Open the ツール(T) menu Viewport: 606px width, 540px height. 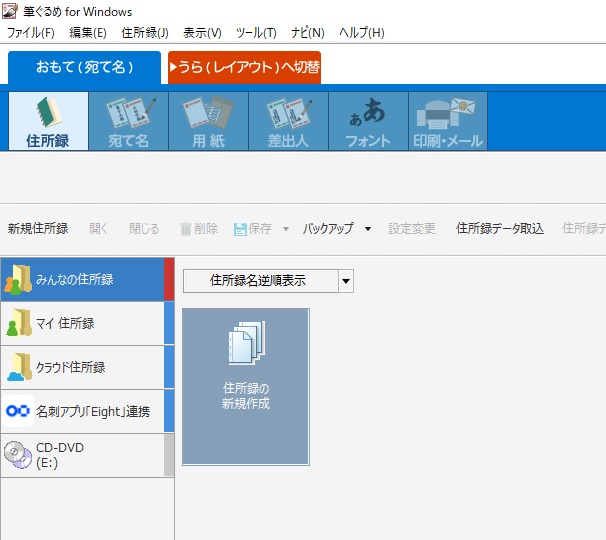(257, 33)
